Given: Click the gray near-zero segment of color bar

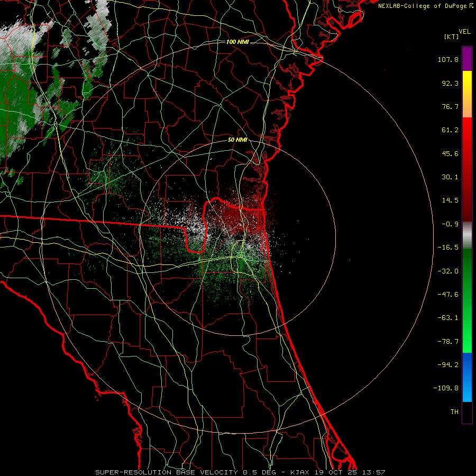Looking at the screenshot, I should (467, 235).
